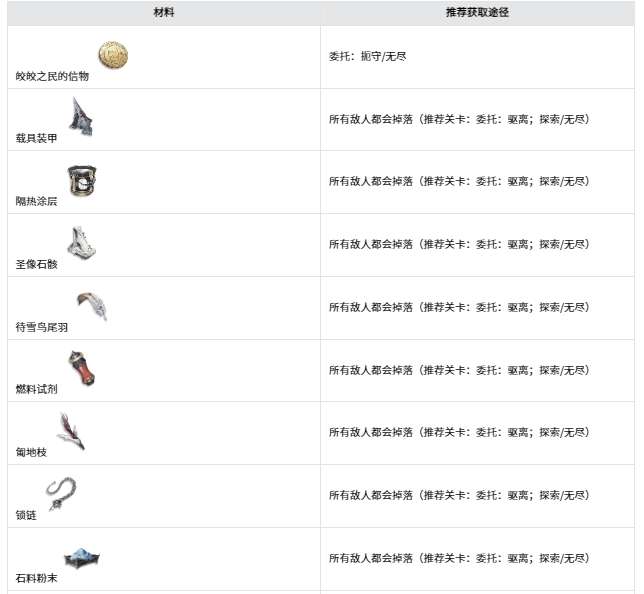Click the 待雪鸟尾羽 material name

tap(42, 327)
